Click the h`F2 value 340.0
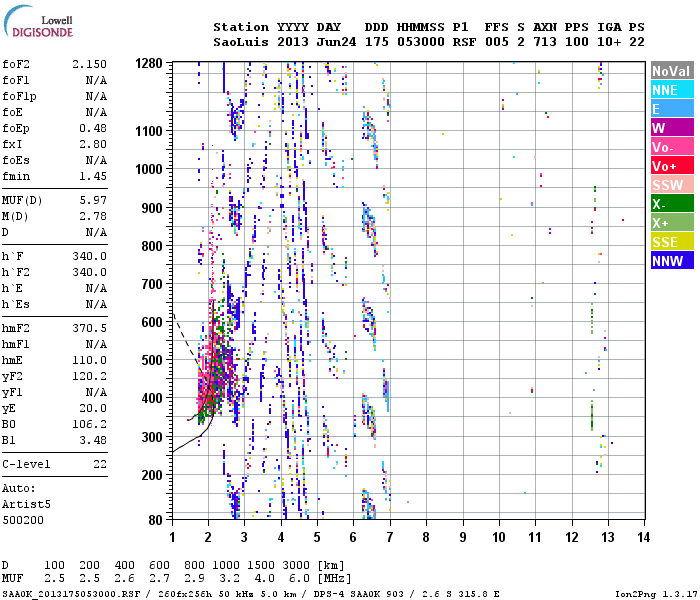This screenshot has width=700, height=600. click(89, 272)
